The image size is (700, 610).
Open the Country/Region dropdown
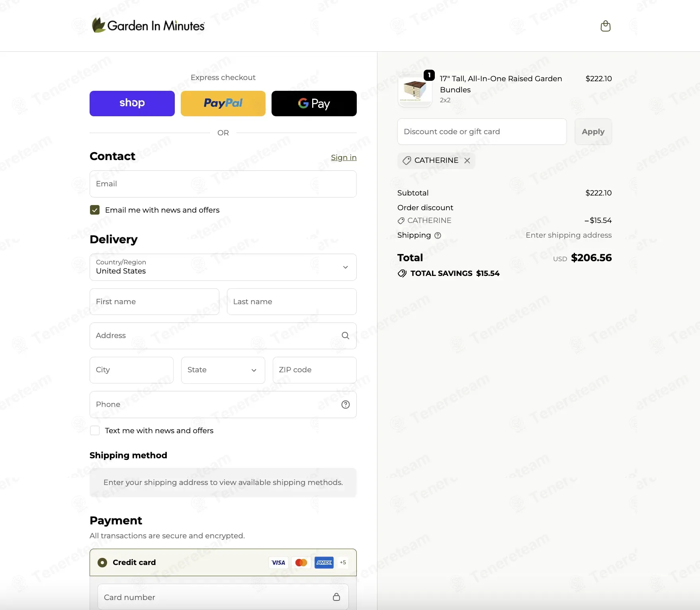223,267
